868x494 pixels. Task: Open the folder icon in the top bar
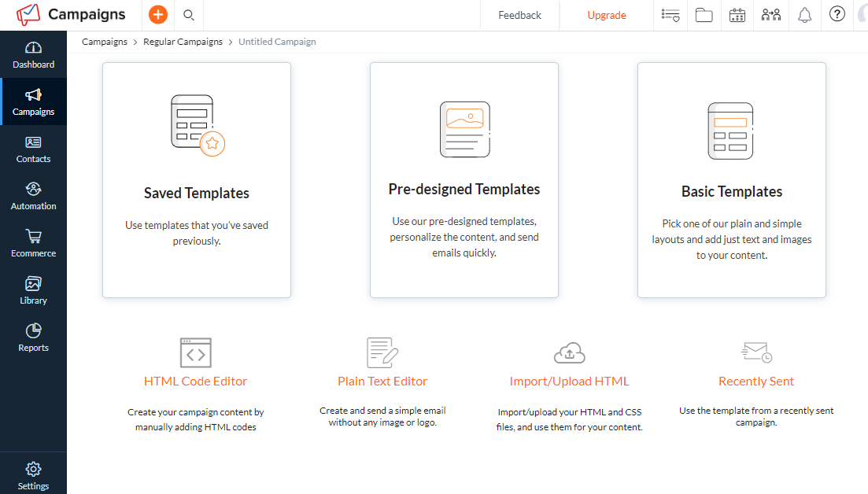tap(704, 14)
